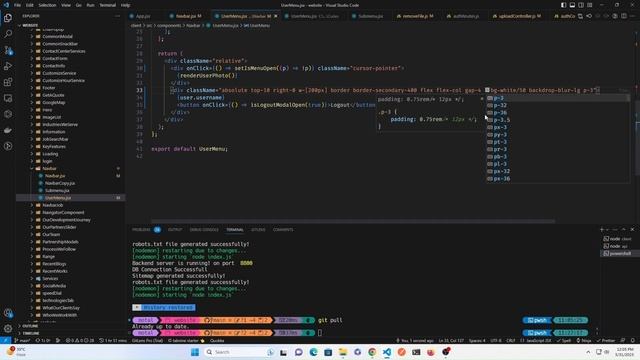Expand the GoogleMap folder
Screen dimensions: 640x360
coord(53,102)
